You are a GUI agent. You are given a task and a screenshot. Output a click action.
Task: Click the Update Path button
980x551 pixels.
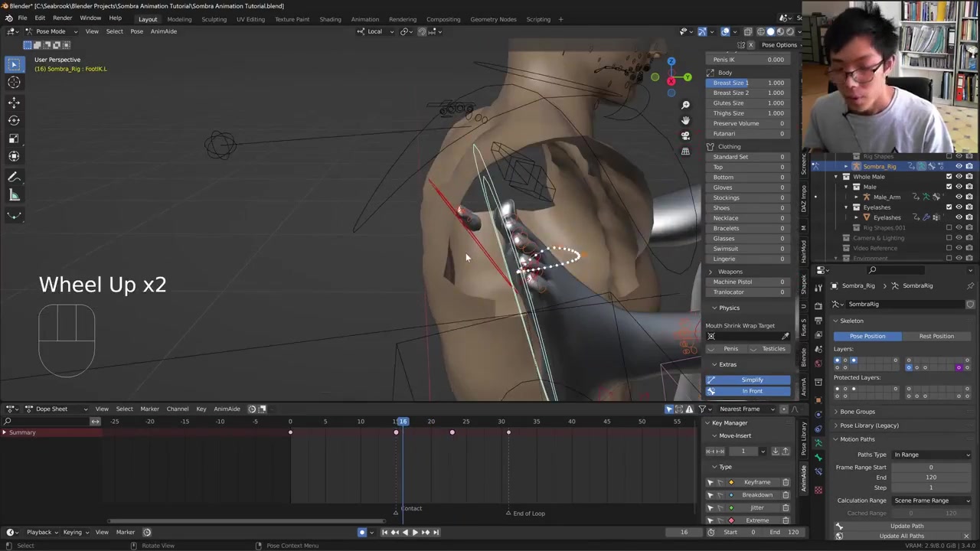(x=906, y=526)
